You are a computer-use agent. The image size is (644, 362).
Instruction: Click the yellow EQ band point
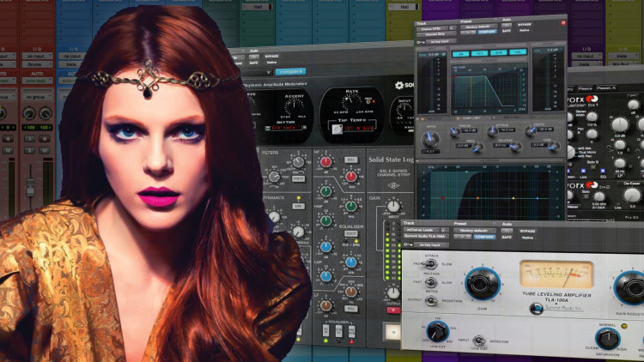click(x=513, y=198)
